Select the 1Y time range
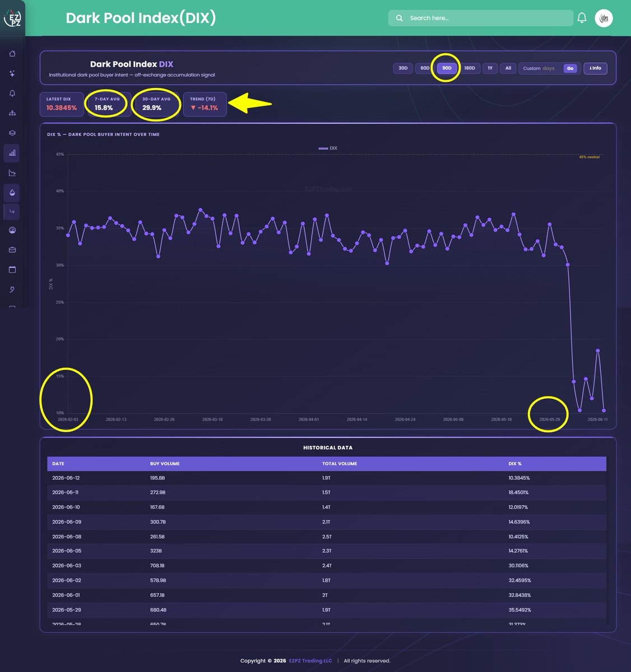Viewport: 631px width, 672px height. 490,68
